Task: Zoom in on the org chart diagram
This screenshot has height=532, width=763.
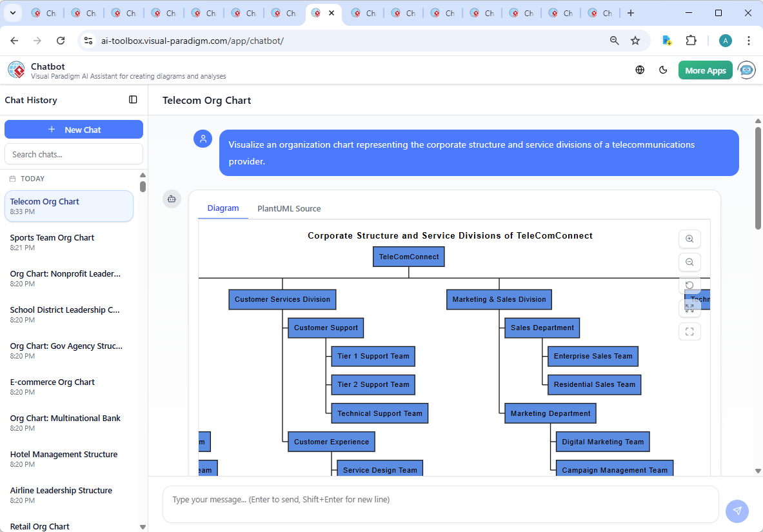Action: (x=689, y=239)
